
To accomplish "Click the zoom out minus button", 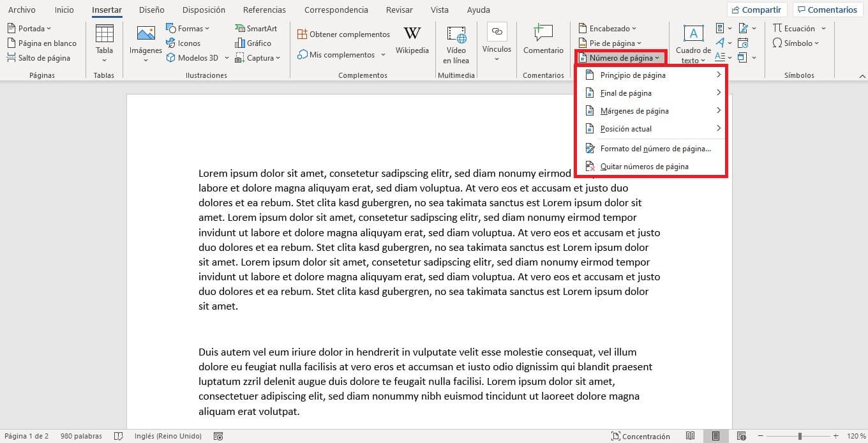I will click(x=761, y=436).
